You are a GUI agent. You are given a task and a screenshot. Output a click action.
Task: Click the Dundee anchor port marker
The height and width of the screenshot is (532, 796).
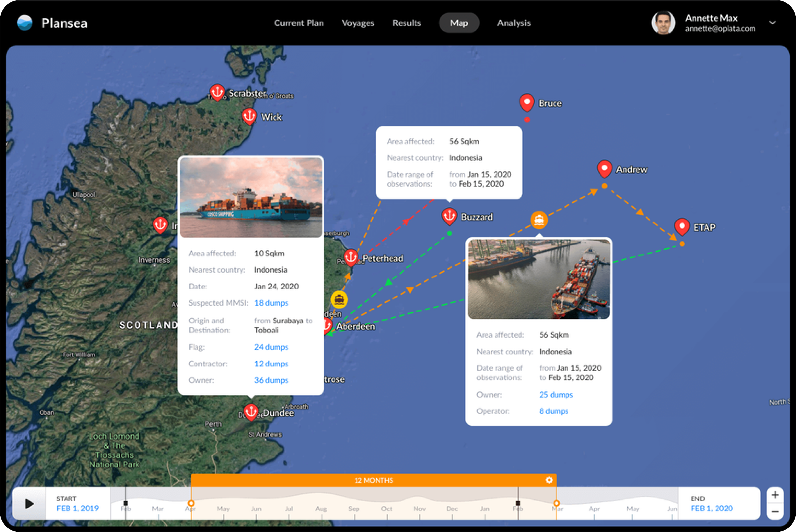[x=251, y=412]
